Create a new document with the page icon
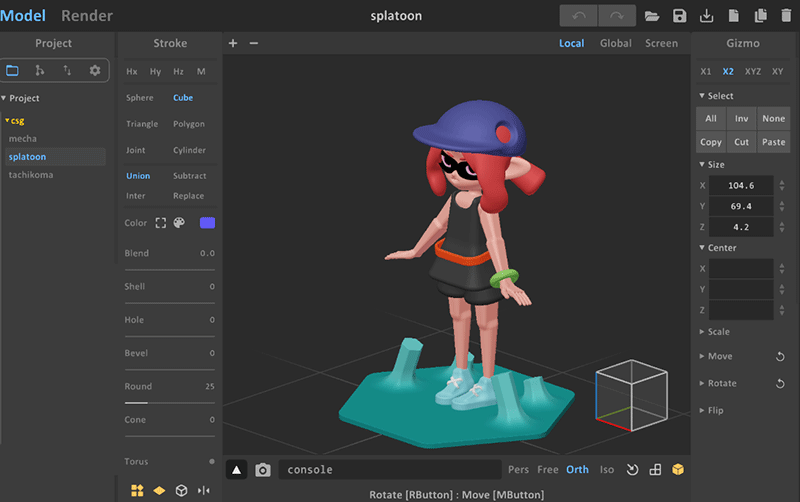The width and height of the screenshot is (800, 502). [733, 16]
